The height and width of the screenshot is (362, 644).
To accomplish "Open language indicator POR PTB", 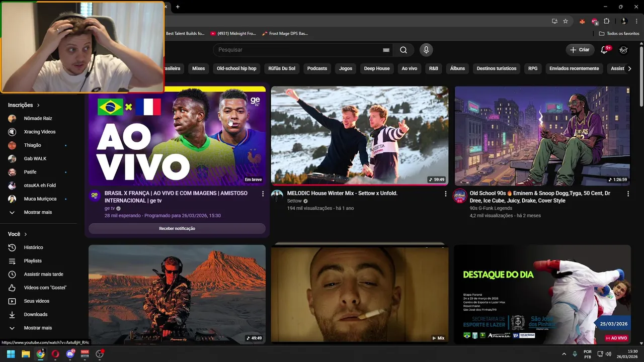I will [x=588, y=354].
